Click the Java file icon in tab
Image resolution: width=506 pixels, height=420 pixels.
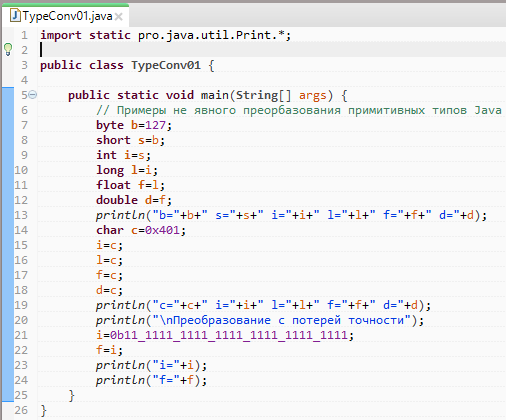tap(15, 16)
